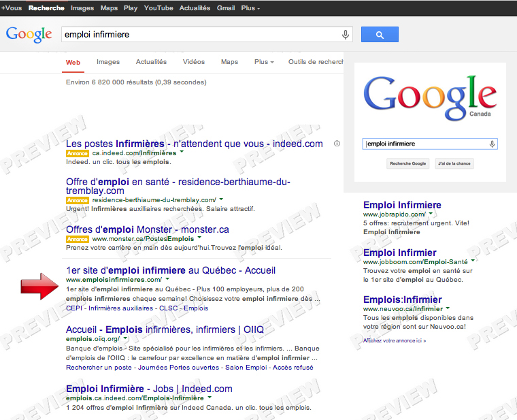Screen dimensions: 517x420
Task: Open dropdown arrow next to www.monster.ca/PostesEmplois
Action: click(199, 238)
